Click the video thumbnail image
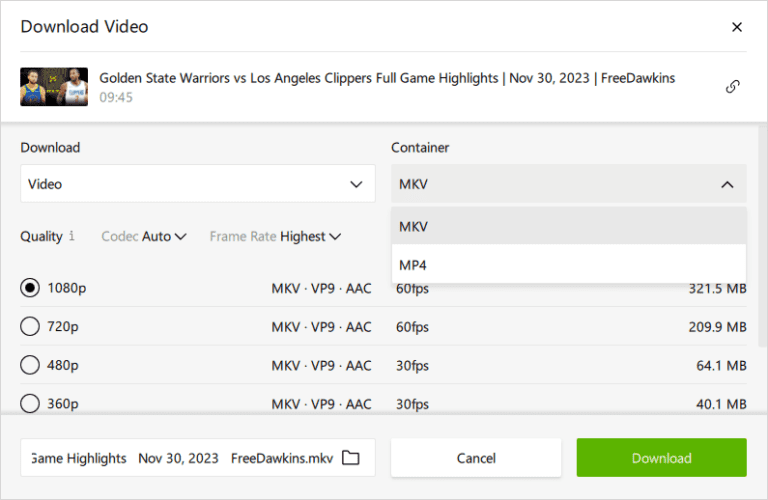Viewport: 768px width, 500px height. point(47,87)
